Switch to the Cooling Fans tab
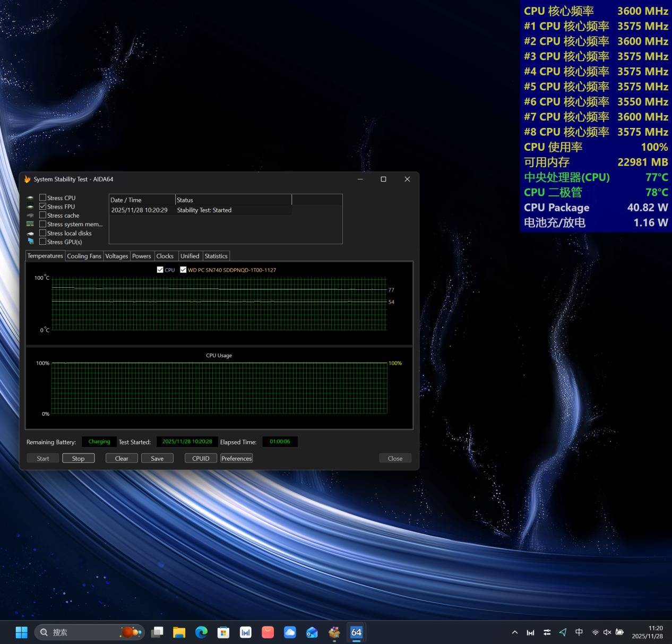672x644 pixels. [x=84, y=256]
